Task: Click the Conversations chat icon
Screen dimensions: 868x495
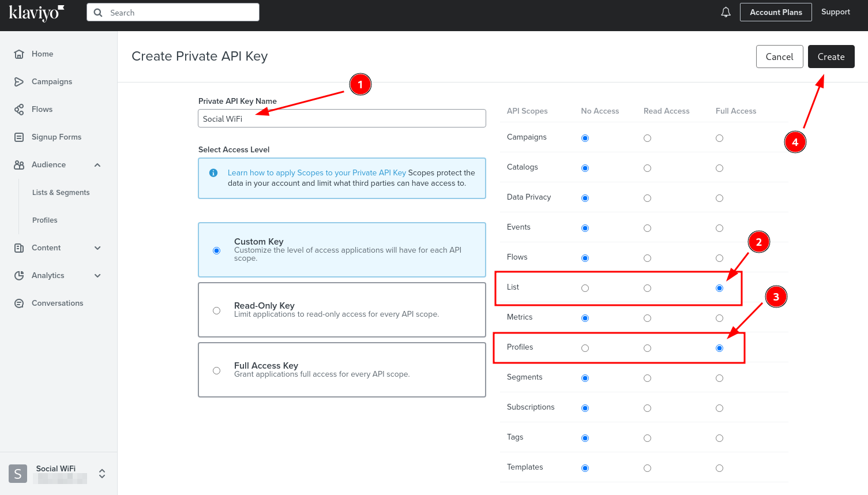Action: click(x=19, y=303)
